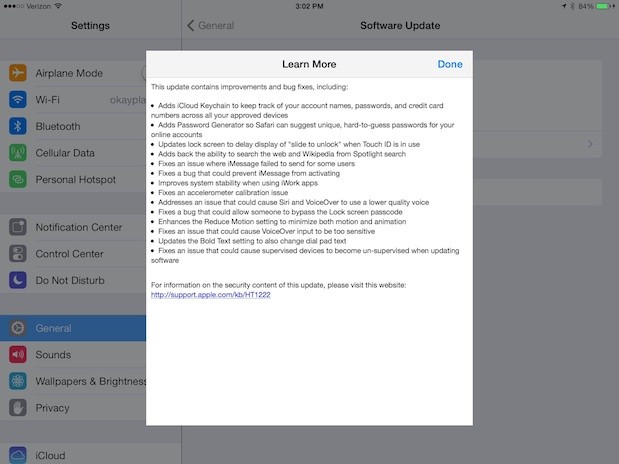Tap the Bluetooth icon in sidebar
619x464 pixels.
tap(18, 126)
